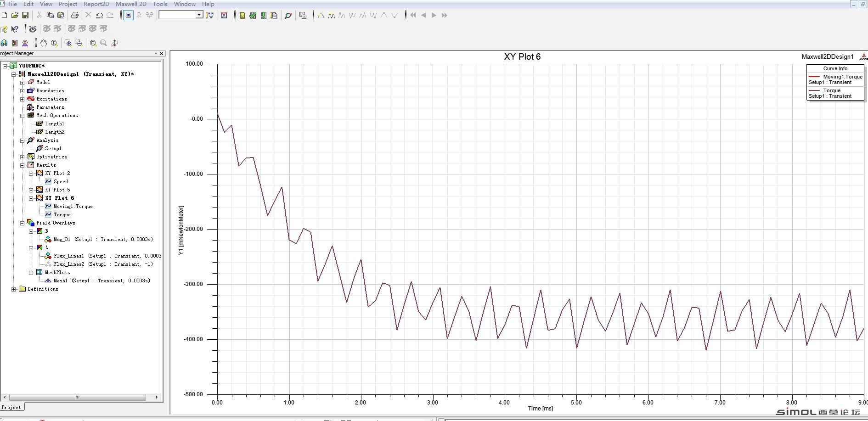The height and width of the screenshot is (421, 868).
Task: Expand the Model tree node
Action: [x=22, y=83]
